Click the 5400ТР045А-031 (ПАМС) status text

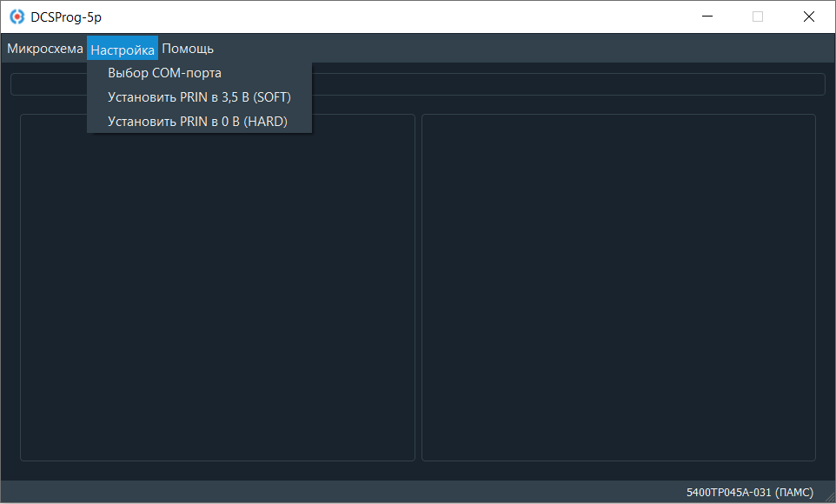(x=750, y=492)
